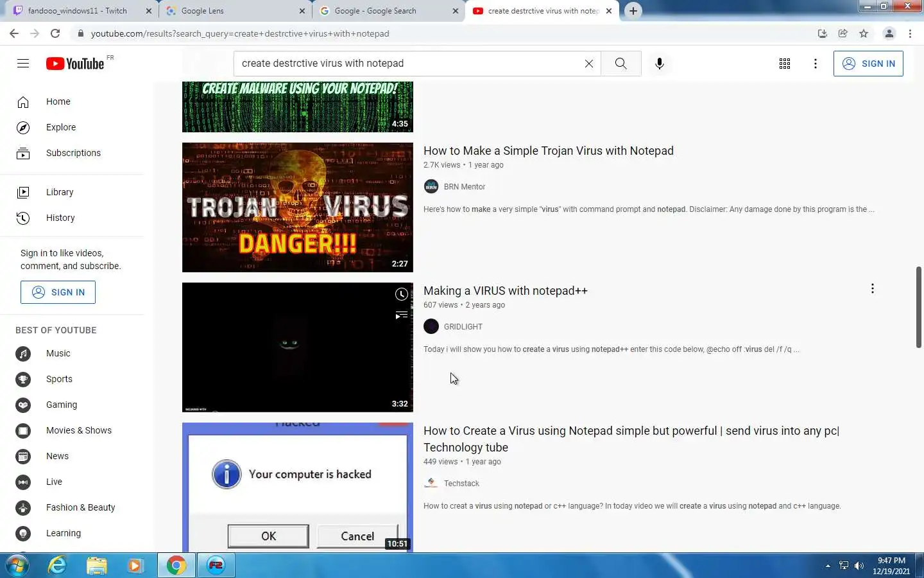Close the Google Lens tab
924x578 pixels.
[302, 11]
